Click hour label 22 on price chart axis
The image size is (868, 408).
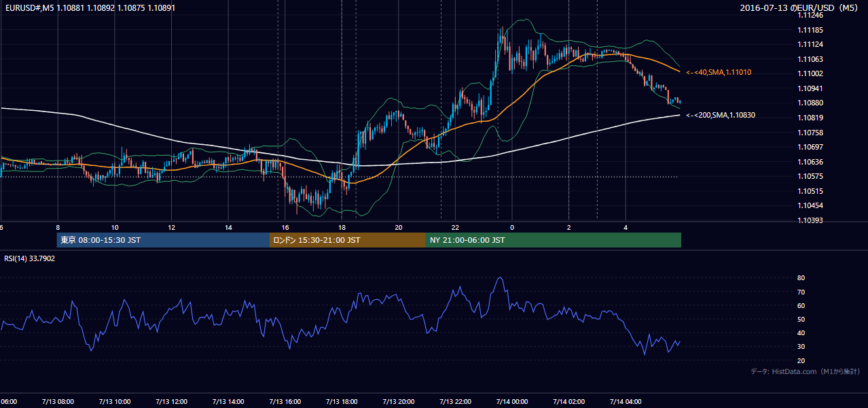pyautogui.click(x=455, y=227)
